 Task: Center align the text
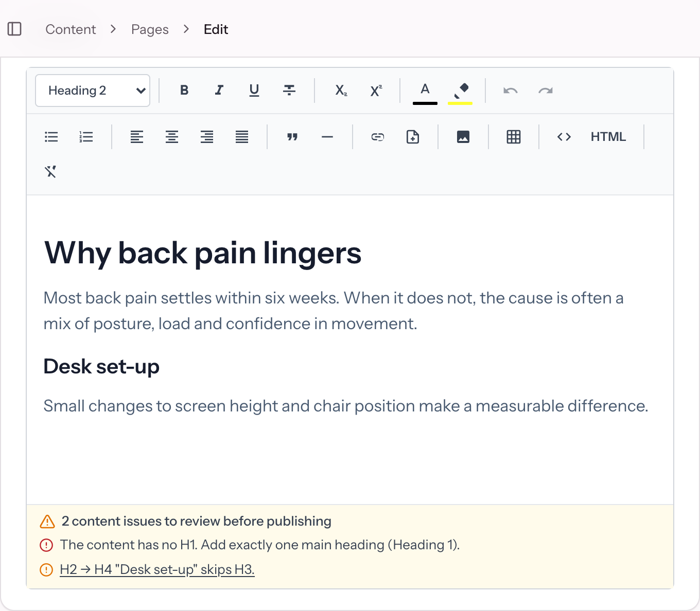(172, 137)
